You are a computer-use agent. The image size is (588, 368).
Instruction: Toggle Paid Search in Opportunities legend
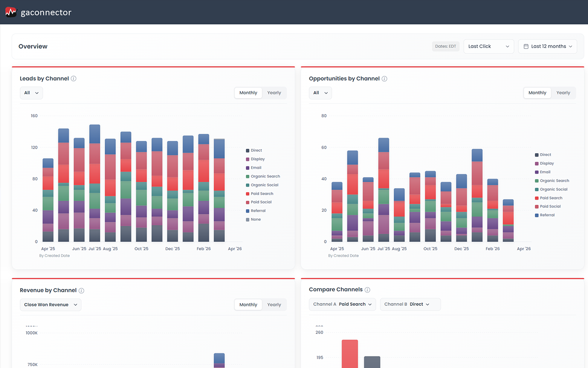548,198
